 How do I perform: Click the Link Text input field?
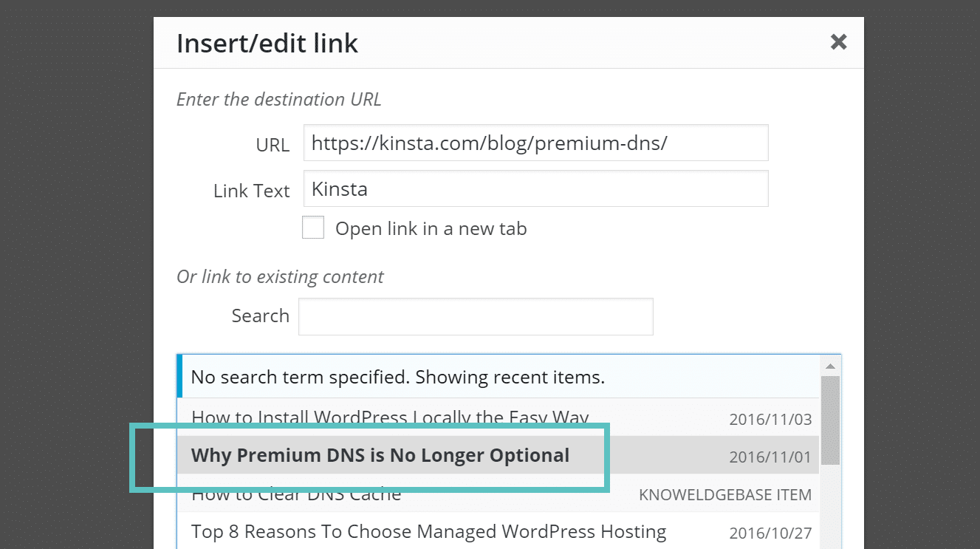click(x=535, y=188)
